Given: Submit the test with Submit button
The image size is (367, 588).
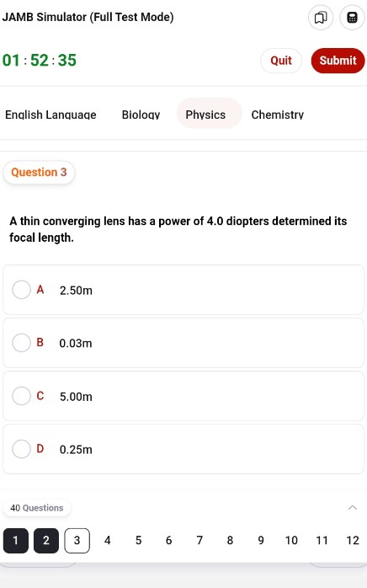Looking at the screenshot, I should pos(338,61).
